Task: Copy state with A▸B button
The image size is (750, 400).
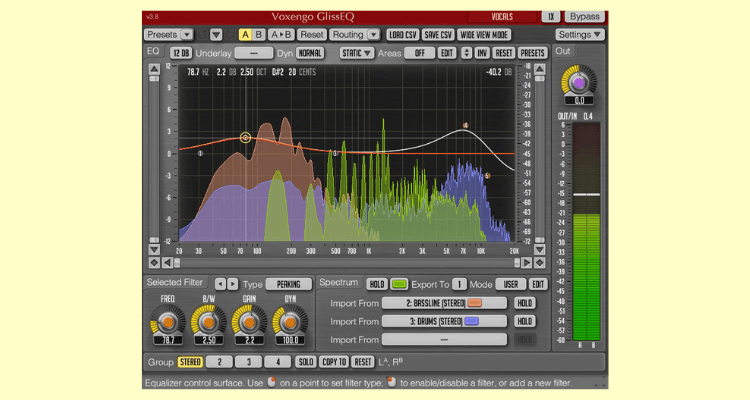Action: pos(281,34)
